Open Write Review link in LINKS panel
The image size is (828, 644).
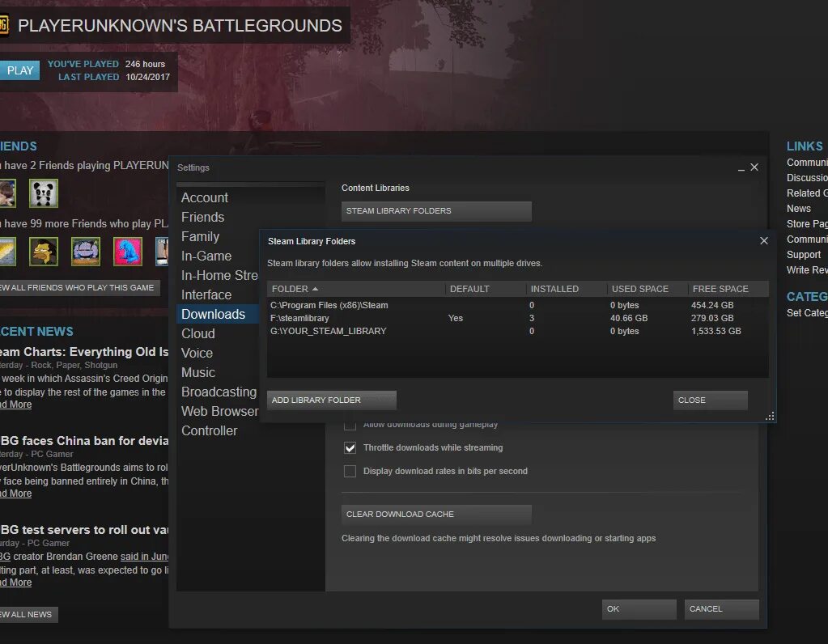pyautogui.click(x=807, y=269)
